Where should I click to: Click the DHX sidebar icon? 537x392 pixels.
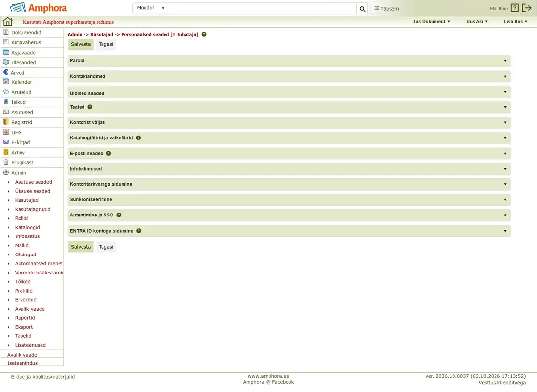(x=6, y=132)
